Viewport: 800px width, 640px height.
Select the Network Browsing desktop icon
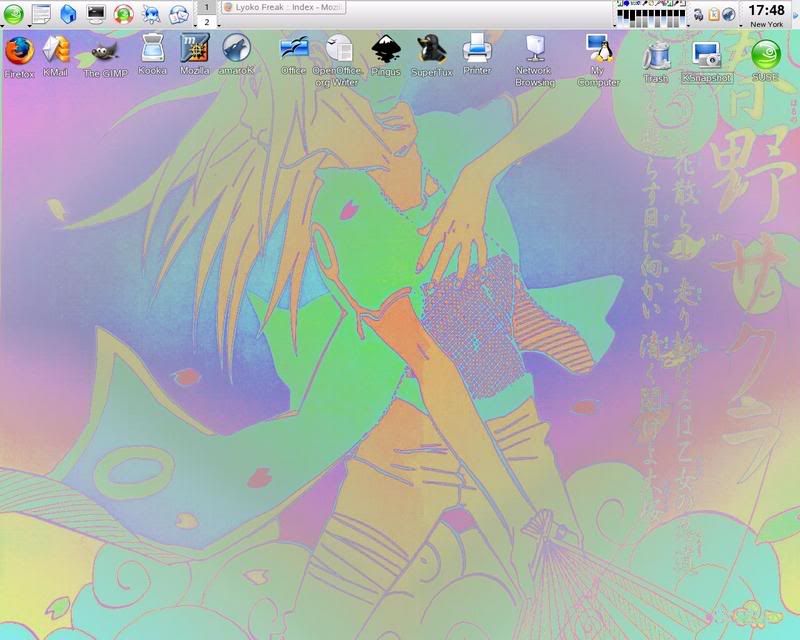click(x=535, y=61)
